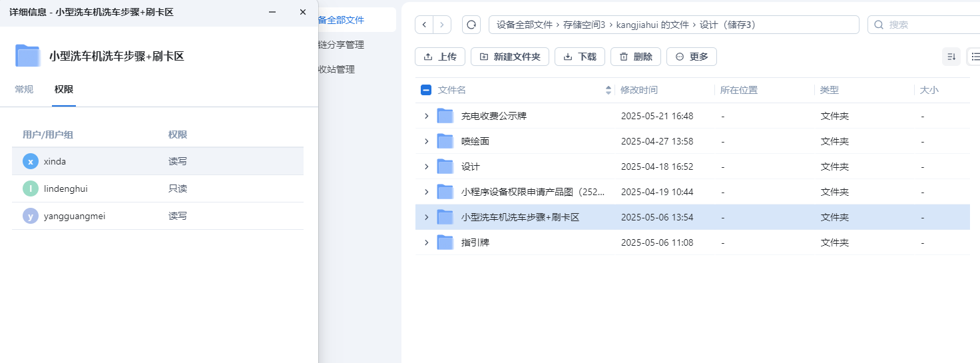
Task: Open the 更多 menu button
Action: pyautogui.click(x=692, y=57)
